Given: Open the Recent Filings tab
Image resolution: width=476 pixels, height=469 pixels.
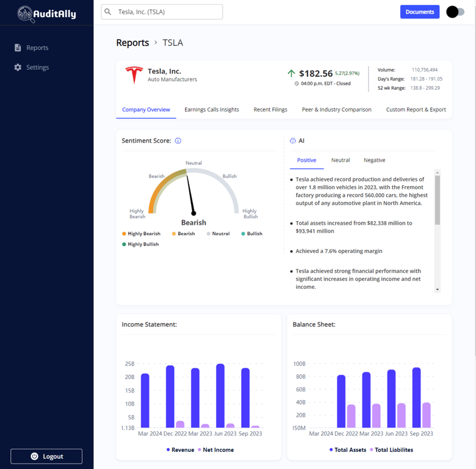Looking at the screenshot, I should (270, 110).
